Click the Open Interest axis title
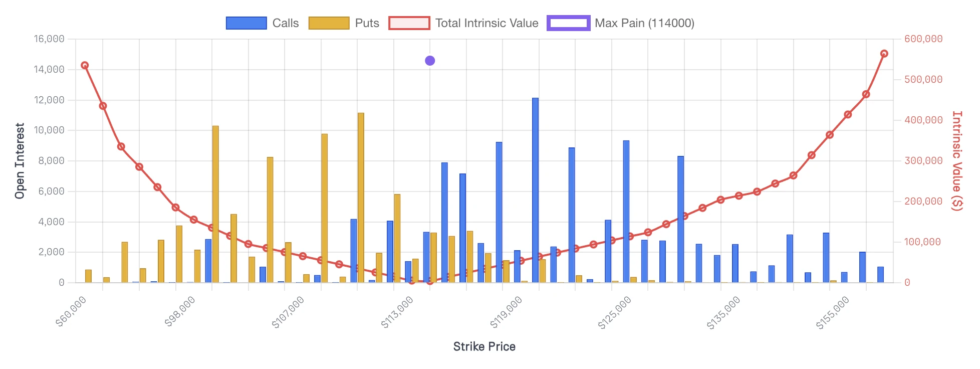 tap(20, 161)
